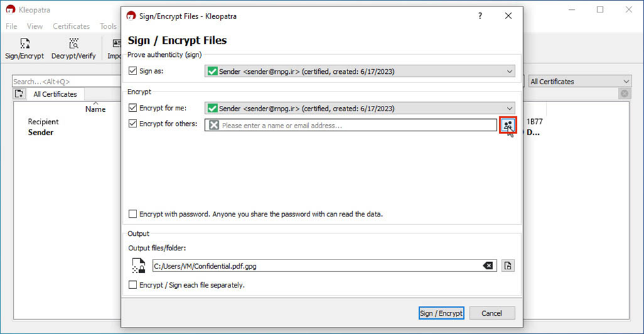The width and height of the screenshot is (644, 334).
Task: Open the Certificates menu
Action: tap(71, 26)
